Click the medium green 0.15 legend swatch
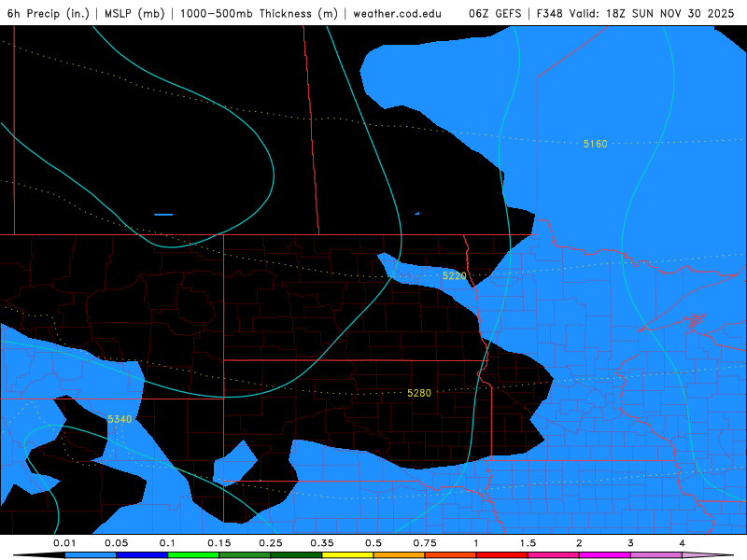747x560 pixels. click(x=245, y=555)
